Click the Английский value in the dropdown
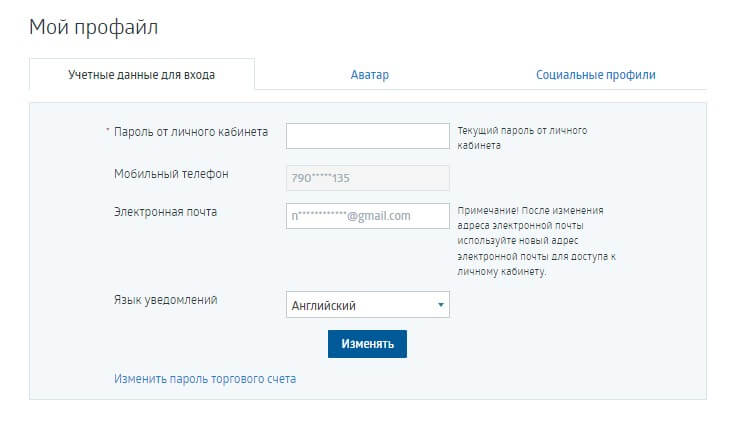 pyautogui.click(x=324, y=306)
